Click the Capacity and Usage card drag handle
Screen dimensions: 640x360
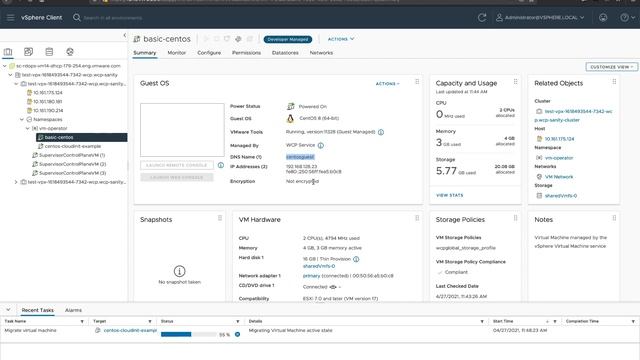(515, 82)
